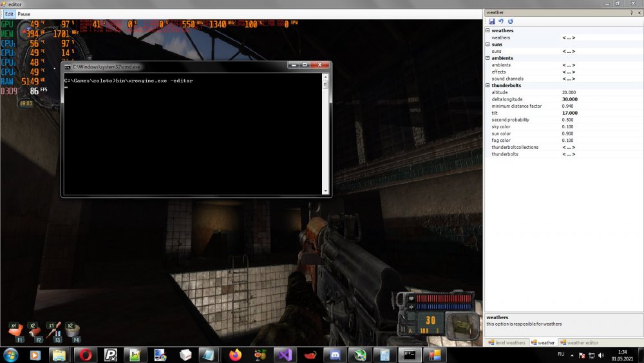Select the deltalongitude property label
The height and width of the screenshot is (363, 644).
[x=507, y=99]
